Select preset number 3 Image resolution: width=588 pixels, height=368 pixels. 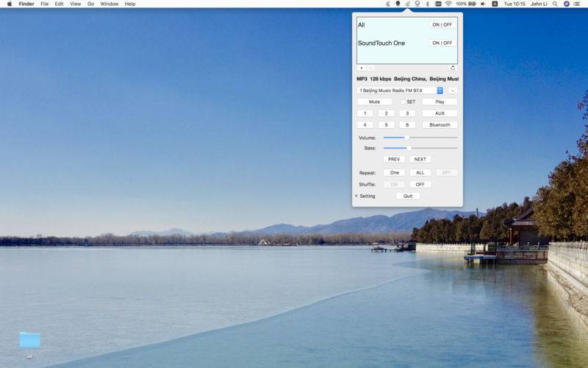[x=407, y=113]
